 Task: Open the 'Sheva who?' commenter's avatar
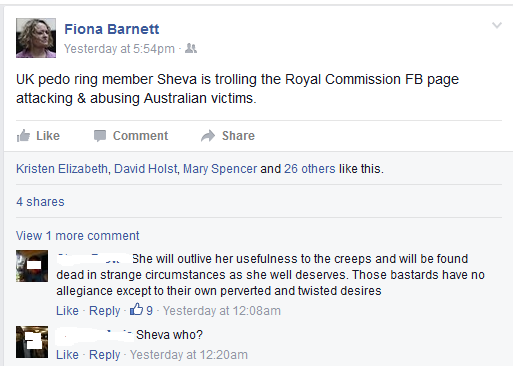pos(32,342)
